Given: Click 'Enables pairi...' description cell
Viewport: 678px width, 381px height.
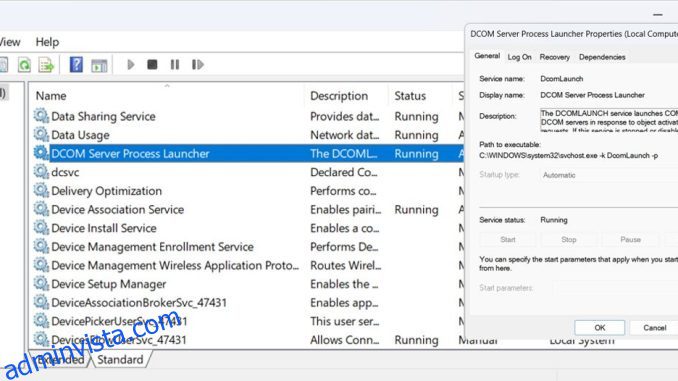Looking at the screenshot, I should pyautogui.click(x=346, y=209).
